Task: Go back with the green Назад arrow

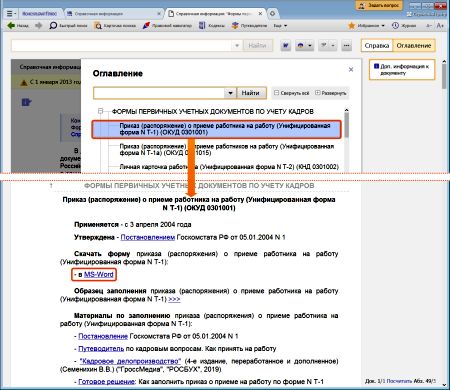Action: point(18,25)
